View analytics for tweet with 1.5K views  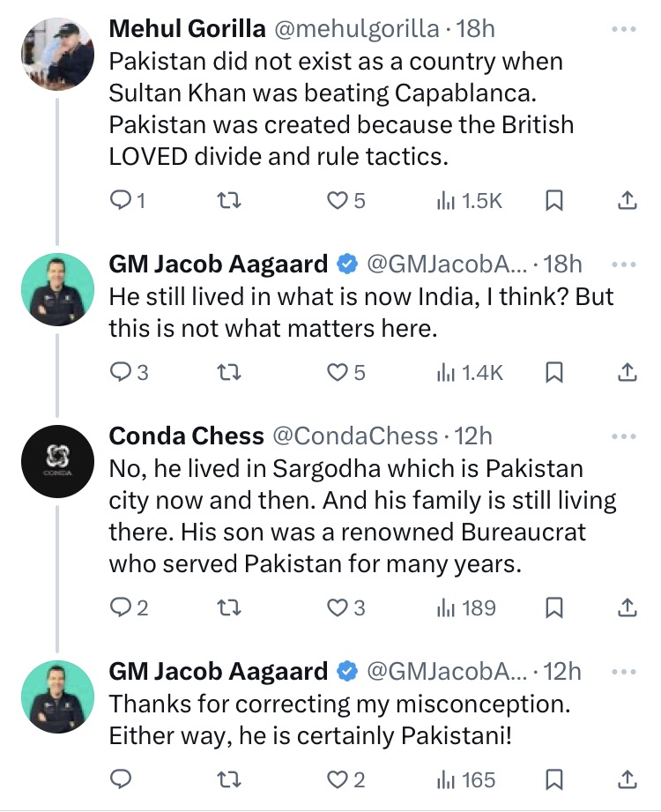click(x=470, y=202)
